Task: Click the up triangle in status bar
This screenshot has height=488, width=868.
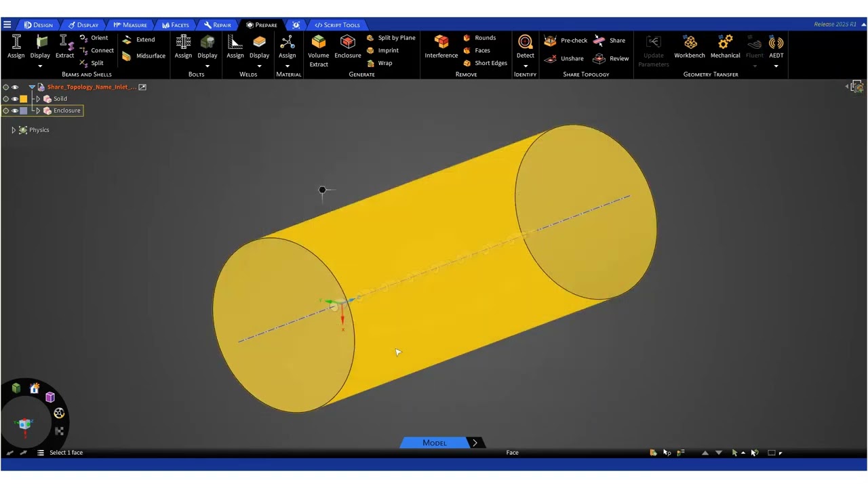Action: pyautogui.click(x=705, y=453)
